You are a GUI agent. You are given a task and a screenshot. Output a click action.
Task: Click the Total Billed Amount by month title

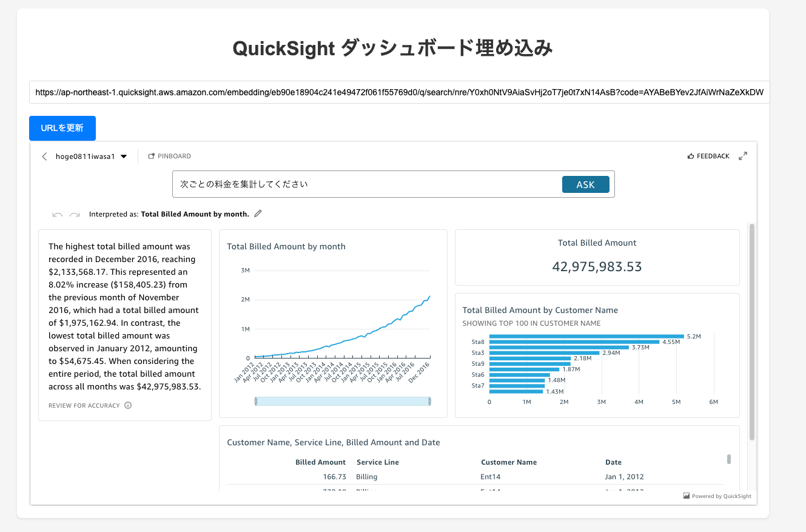[286, 246]
